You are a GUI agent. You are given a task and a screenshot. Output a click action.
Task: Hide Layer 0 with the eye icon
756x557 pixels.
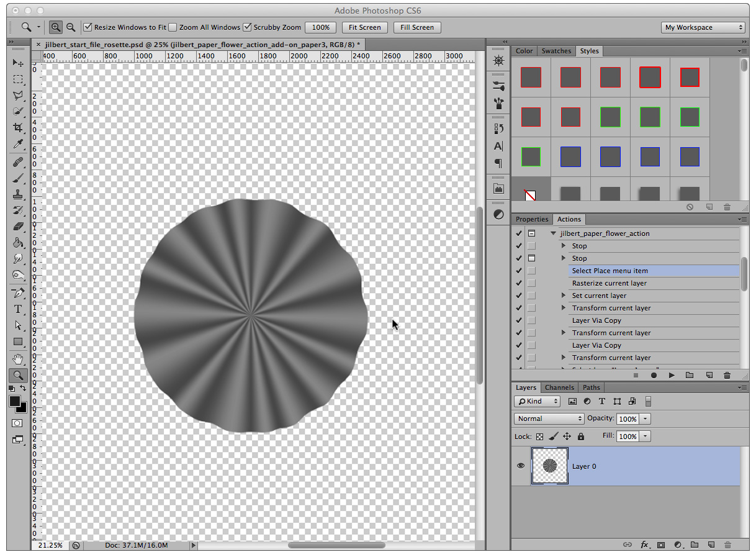click(x=520, y=466)
